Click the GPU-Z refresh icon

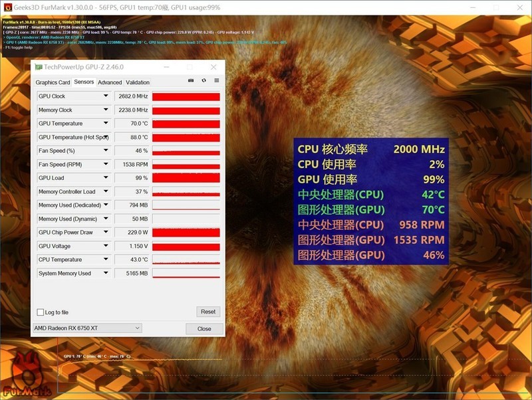pyautogui.click(x=203, y=80)
